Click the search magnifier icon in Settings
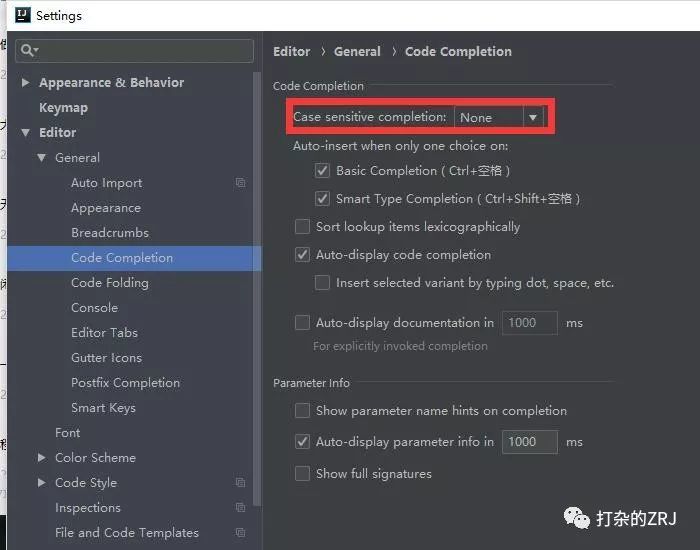This screenshot has width=700, height=550. 29,50
